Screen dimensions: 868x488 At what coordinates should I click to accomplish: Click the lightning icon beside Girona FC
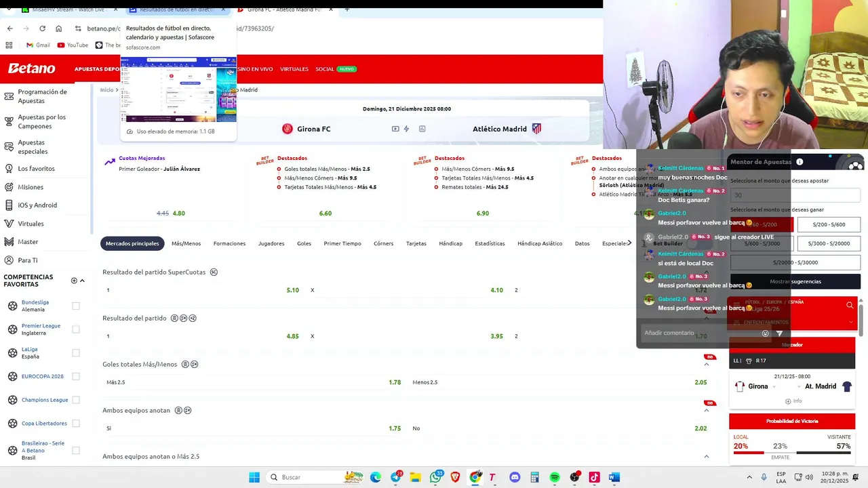tap(406, 129)
